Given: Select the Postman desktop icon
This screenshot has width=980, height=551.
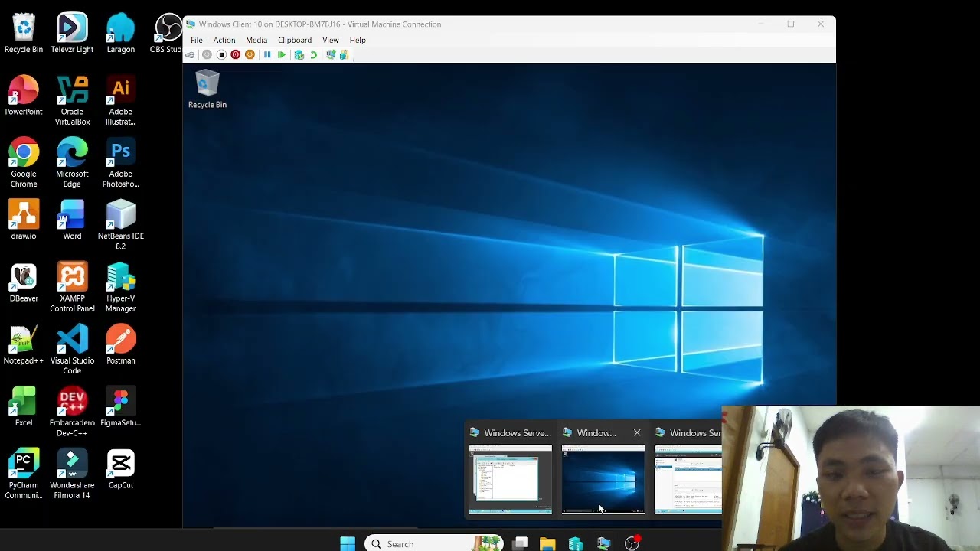Looking at the screenshot, I should pyautogui.click(x=120, y=344).
